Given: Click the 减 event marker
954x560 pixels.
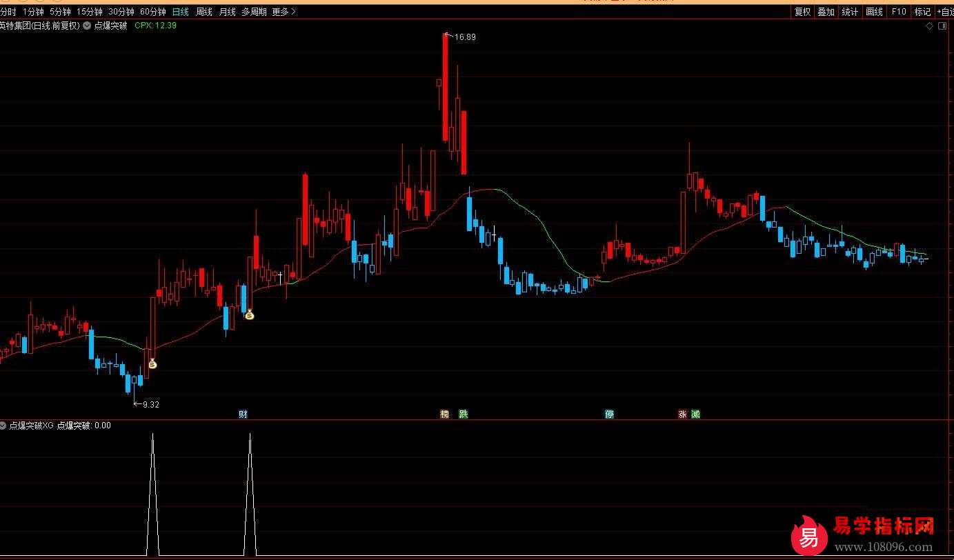Looking at the screenshot, I should pyautogui.click(x=695, y=414).
